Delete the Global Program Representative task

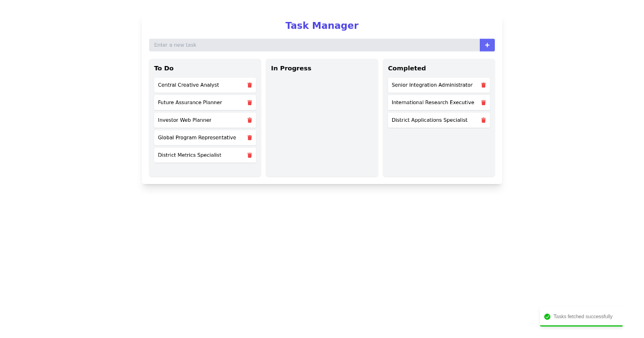(250, 137)
